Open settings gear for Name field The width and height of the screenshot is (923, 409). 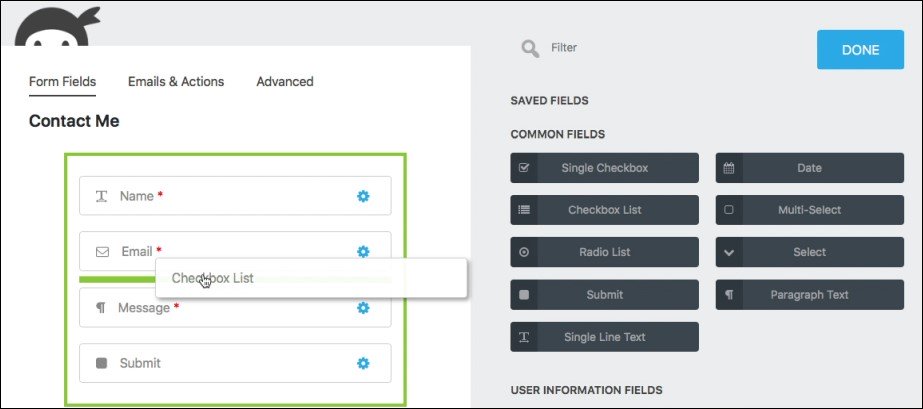pos(363,197)
